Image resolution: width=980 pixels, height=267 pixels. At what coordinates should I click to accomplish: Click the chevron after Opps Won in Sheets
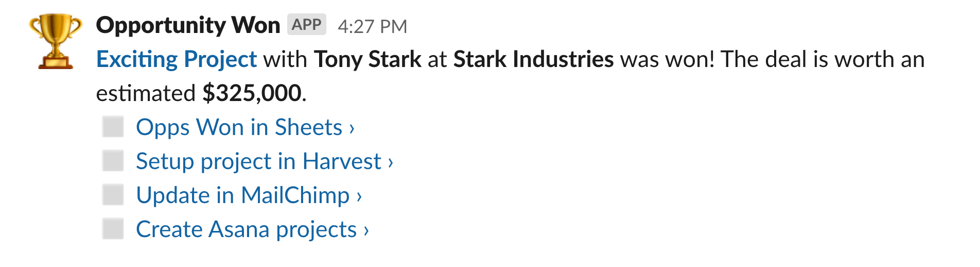352,128
